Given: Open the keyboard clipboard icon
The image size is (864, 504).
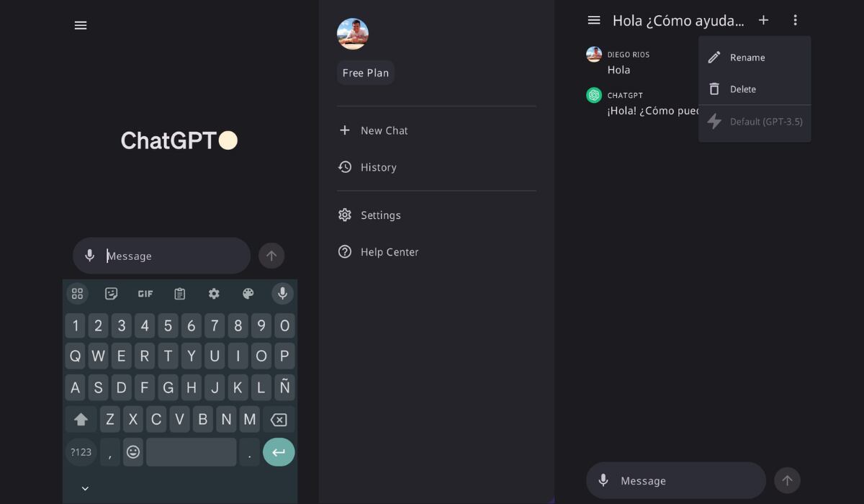Looking at the screenshot, I should (x=180, y=294).
